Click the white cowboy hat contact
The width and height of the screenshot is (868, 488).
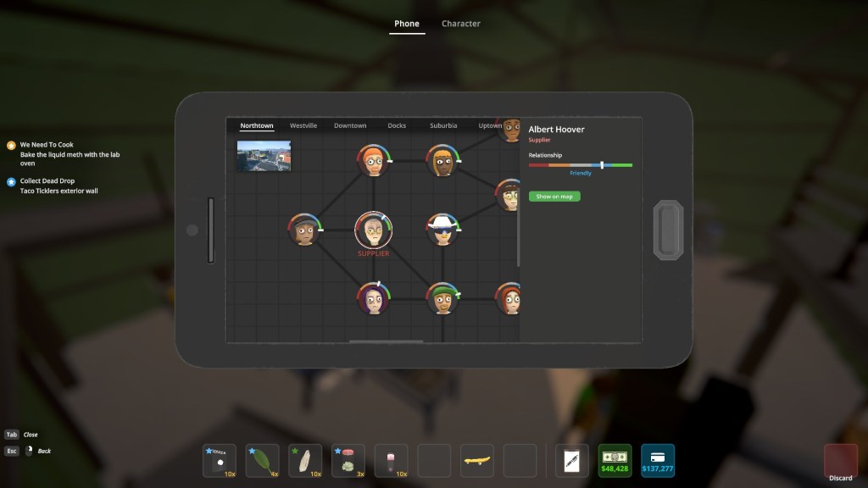[x=442, y=229]
